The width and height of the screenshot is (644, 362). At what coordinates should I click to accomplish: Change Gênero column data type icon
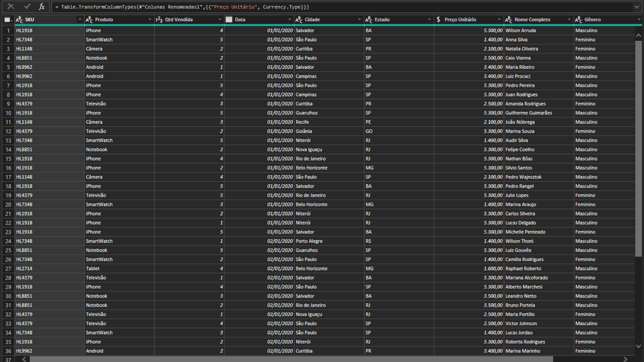click(579, 20)
